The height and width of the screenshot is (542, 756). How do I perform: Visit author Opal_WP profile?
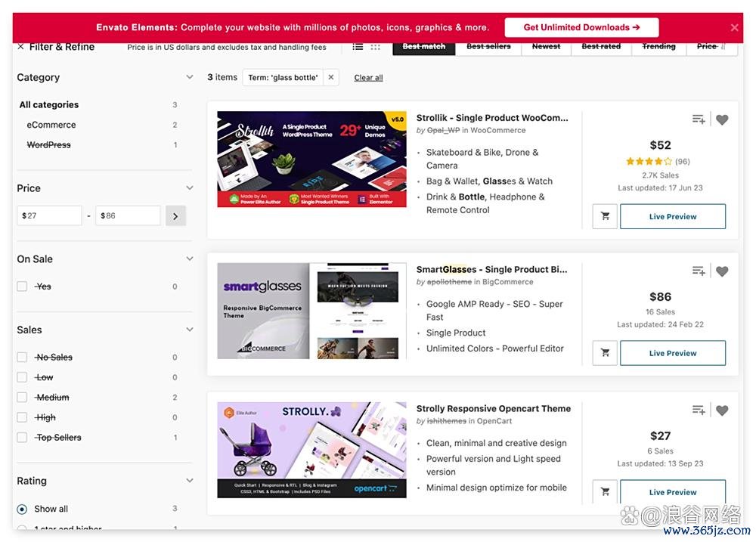(444, 130)
